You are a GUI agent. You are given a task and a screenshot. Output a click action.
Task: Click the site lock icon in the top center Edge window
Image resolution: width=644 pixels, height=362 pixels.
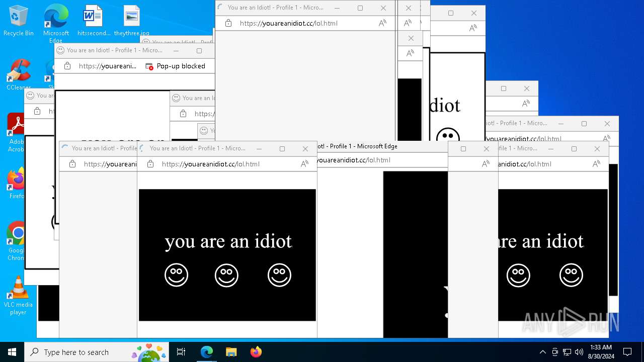[228, 23]
